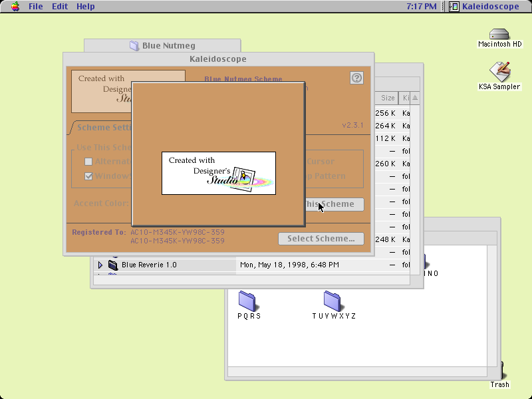Toggle sort order button in list header
Image resolution: width=532 pixels, height=399 pixels.
tap(415, 98)
